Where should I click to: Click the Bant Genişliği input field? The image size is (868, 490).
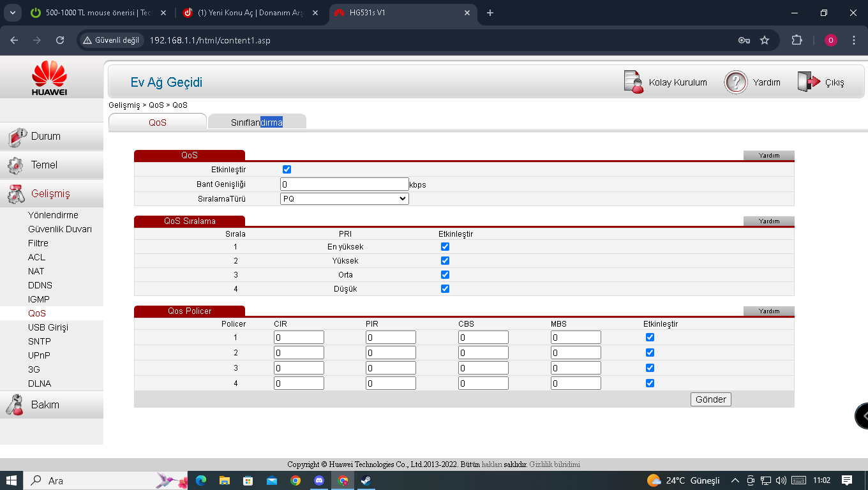click(345, 184)
